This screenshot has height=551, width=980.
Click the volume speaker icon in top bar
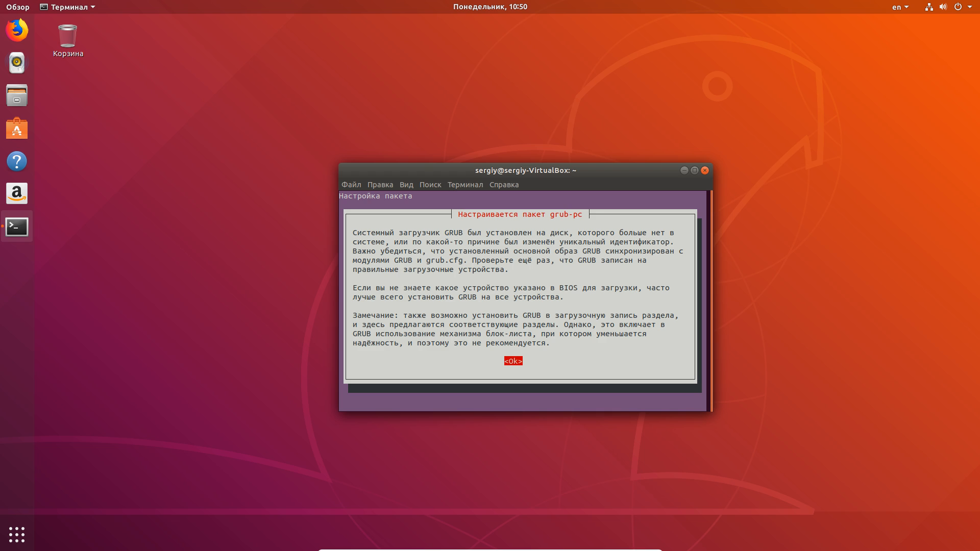(943, 7)
